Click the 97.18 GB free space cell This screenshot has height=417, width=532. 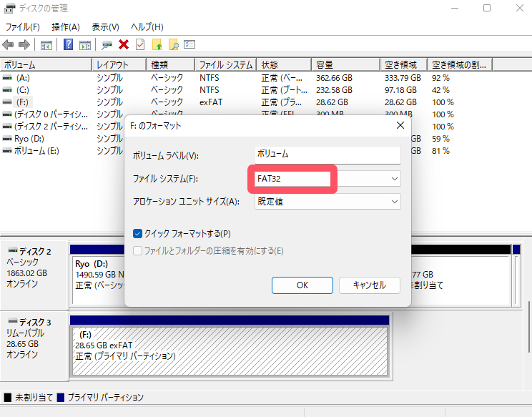(x=400, y=90)
